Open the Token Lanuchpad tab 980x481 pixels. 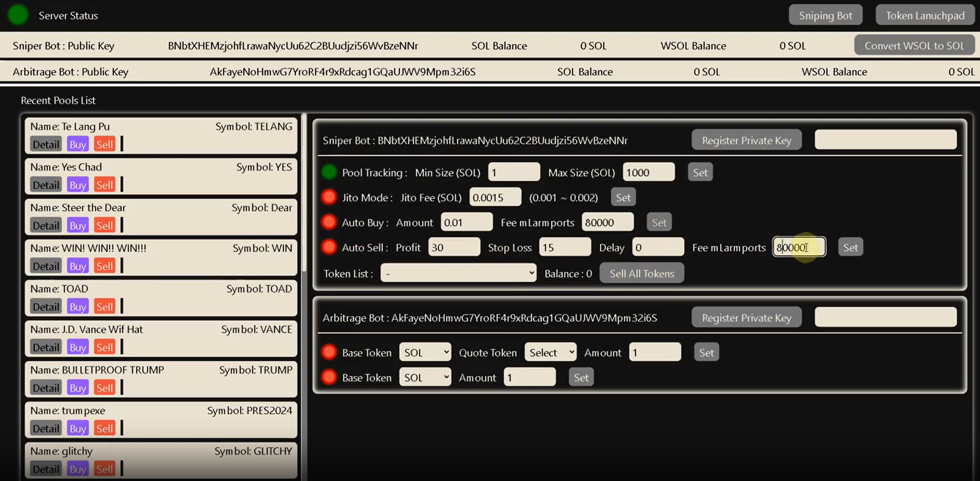click(925, 15)
